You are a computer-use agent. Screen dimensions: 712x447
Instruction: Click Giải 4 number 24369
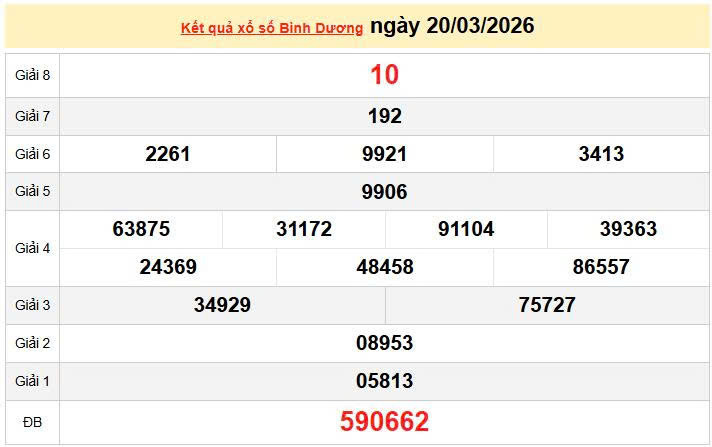click(x=168, y=267)
